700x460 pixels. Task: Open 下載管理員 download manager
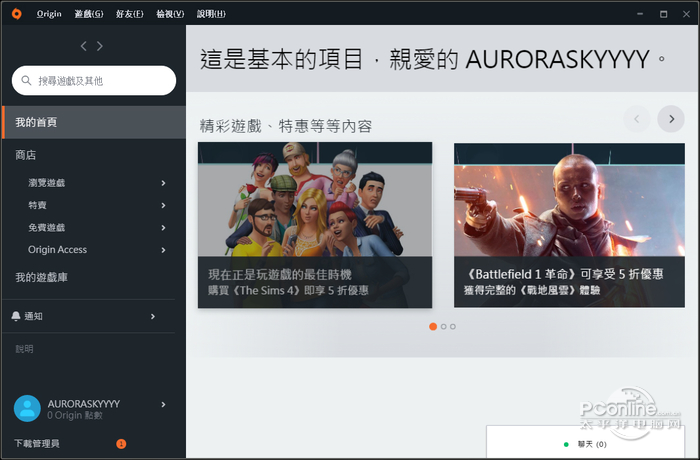pyautogui.click(x=37, y=443)
